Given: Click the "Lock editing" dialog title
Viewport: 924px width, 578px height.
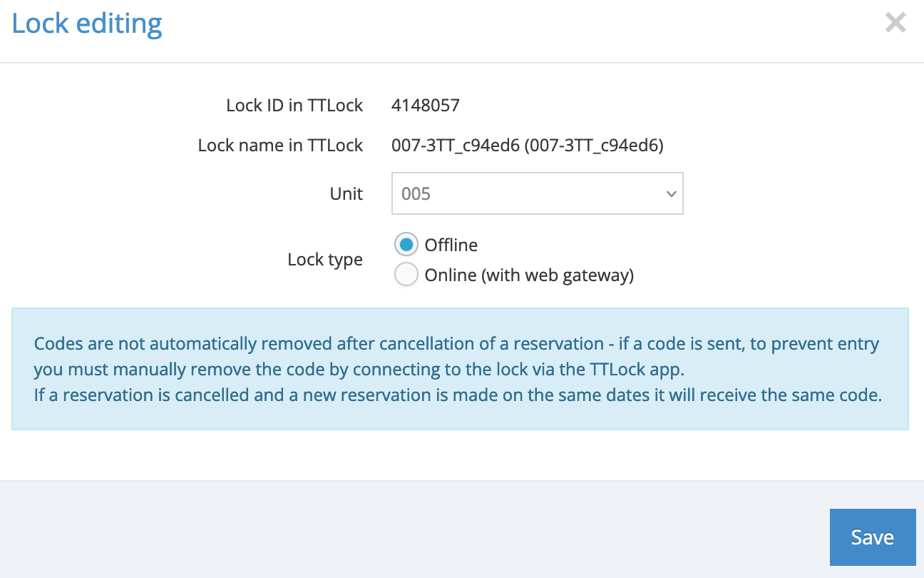Looking at the screenshot, I should tap(87, 24).
